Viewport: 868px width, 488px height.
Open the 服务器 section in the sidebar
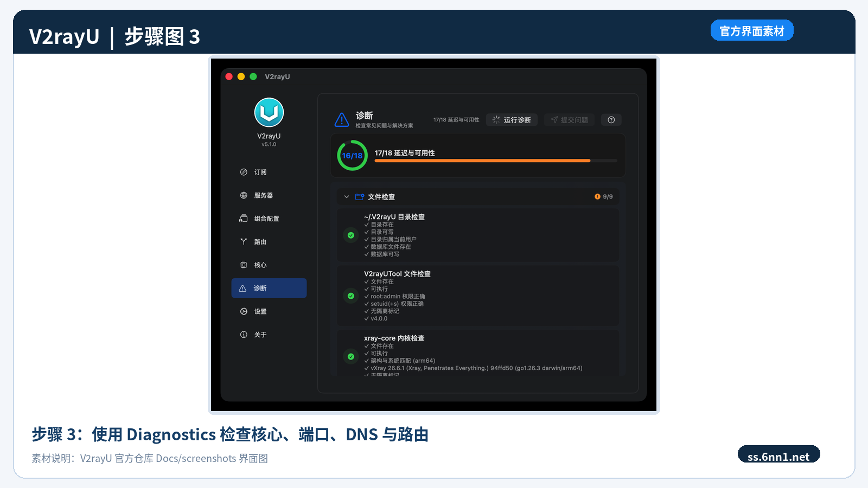pyautogui.click(x=269, y=195)
